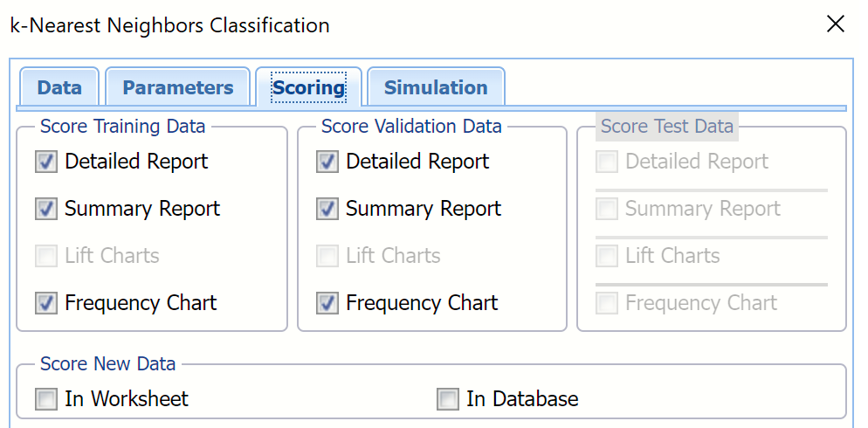Viewport: 868px width, 428px height.
Task: Click Lift Charts checkbox in Score Training Data
Action: pyautogui.click(x=46, y=256)
